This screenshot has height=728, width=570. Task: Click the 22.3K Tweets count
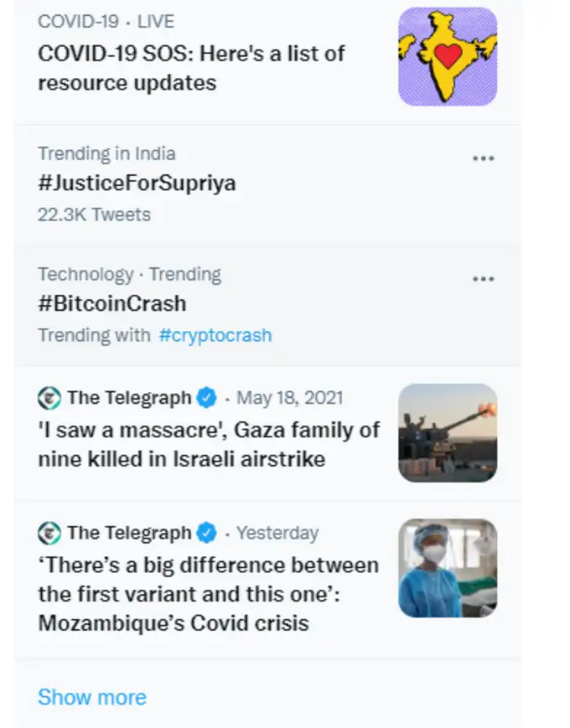tap(94, 214)
